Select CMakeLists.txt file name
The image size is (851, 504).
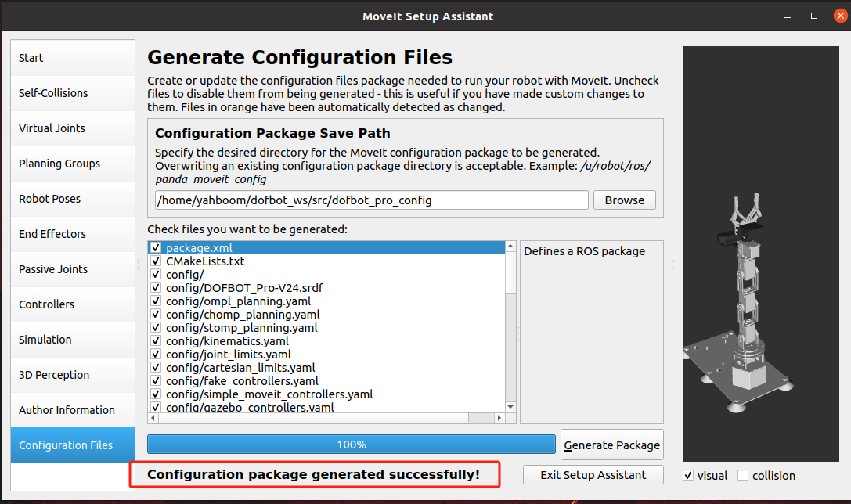[205, 261]
